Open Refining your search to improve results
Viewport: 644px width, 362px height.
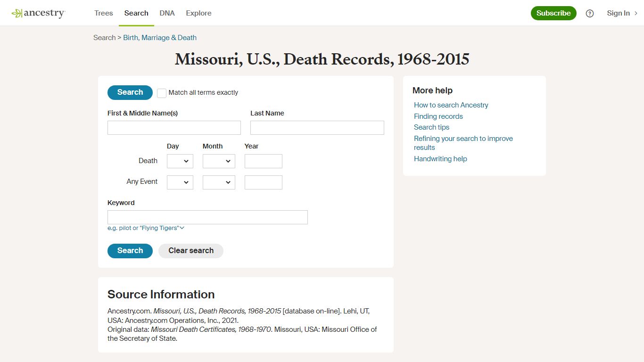tap(463, 143)
